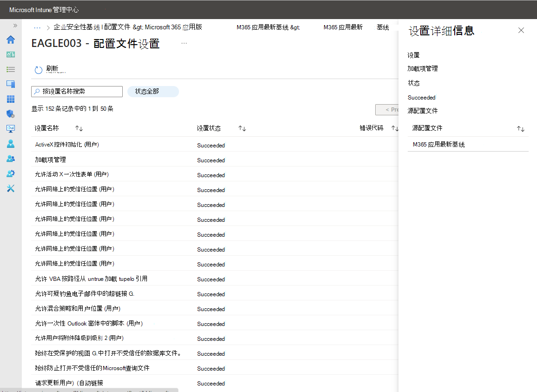This screenshot has height=392, width=537.
Task: Sort by 设置名称 column arrows
Action: click(x=79, y=128)
